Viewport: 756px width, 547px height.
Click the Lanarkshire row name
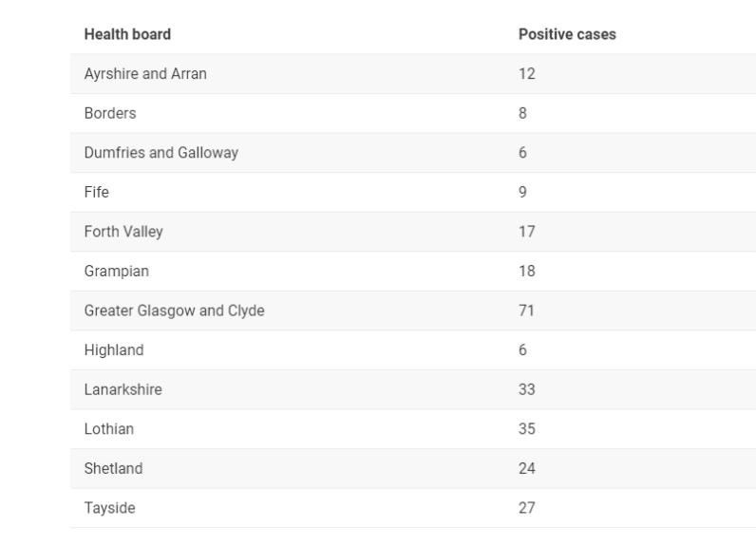click(123, 389)
